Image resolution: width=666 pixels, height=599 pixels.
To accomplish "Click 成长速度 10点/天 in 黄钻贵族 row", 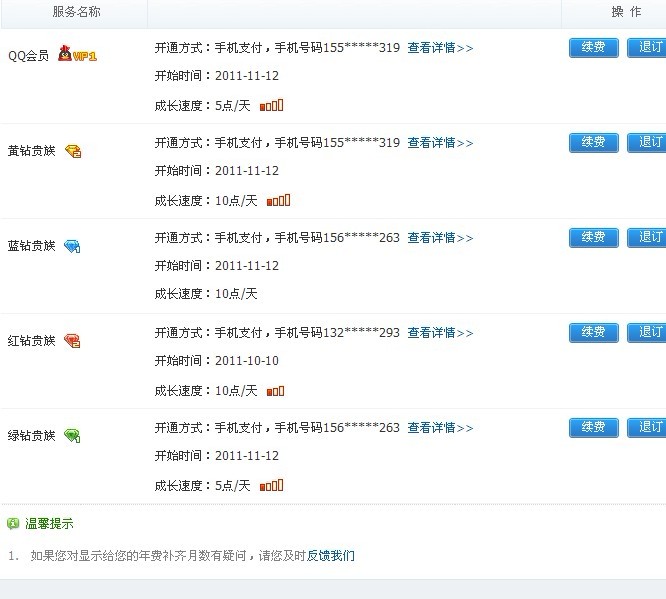I will [x=206, y=201].
